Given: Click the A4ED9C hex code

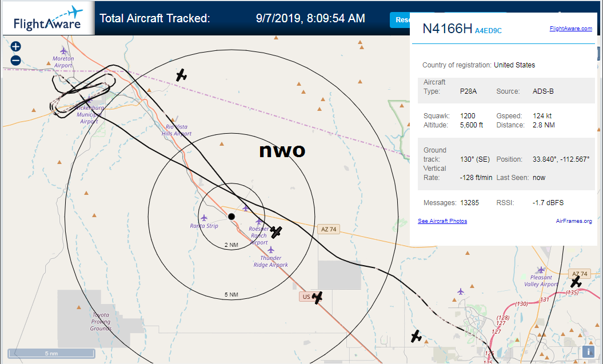Looking at the screenshot, I should 488,31.
